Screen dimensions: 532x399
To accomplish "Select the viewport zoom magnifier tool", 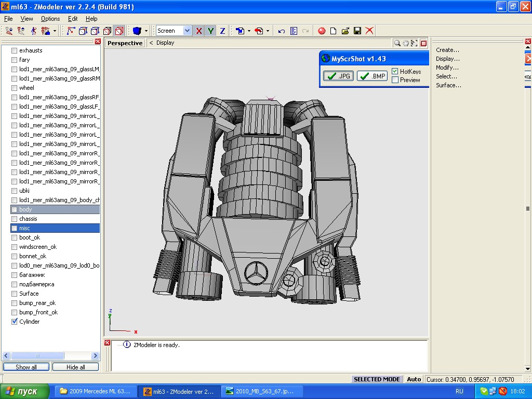I will [x=397, y=43].
